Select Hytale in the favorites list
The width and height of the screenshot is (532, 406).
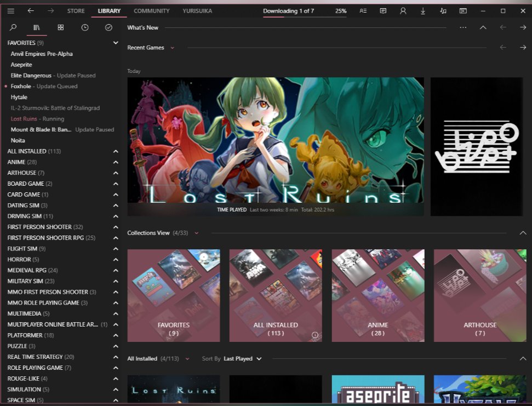point(19,97)
